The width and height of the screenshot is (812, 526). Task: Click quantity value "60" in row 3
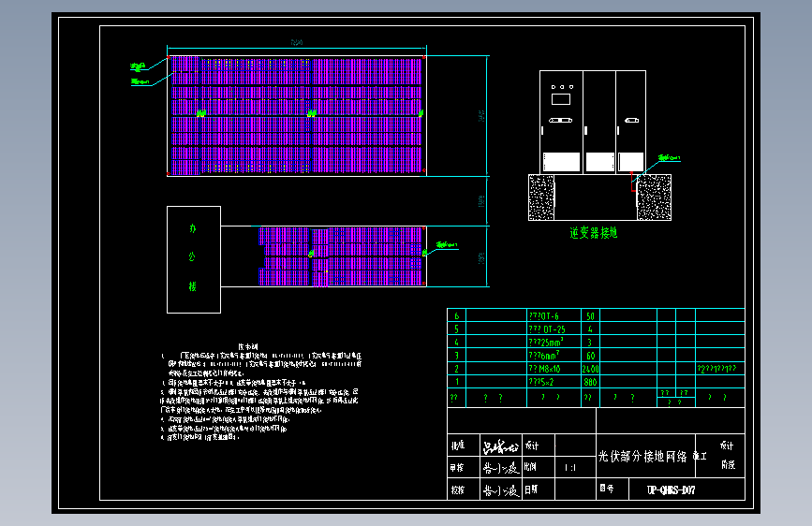click(x=590, y=356)
